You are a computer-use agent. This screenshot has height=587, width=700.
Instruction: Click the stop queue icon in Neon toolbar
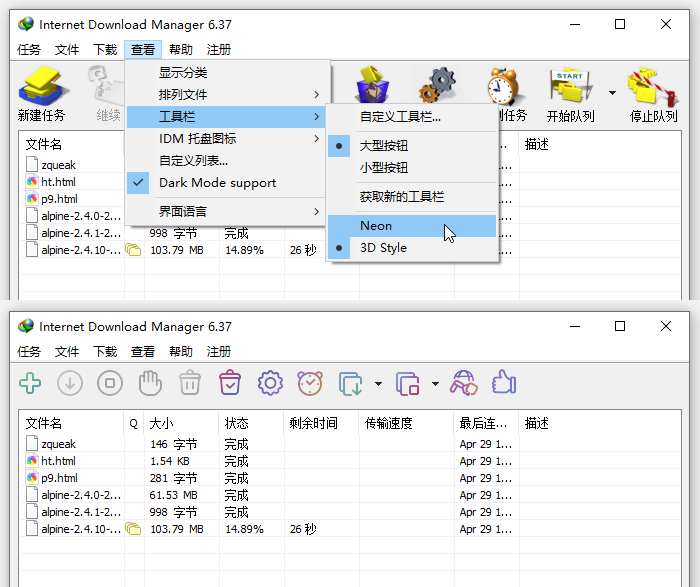tap(408, 383)
